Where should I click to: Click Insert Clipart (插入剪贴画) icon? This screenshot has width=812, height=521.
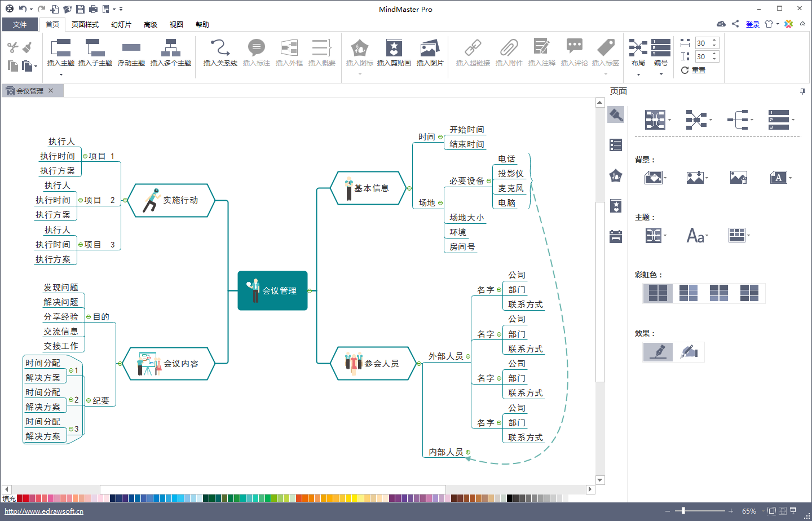click(394, 48)
